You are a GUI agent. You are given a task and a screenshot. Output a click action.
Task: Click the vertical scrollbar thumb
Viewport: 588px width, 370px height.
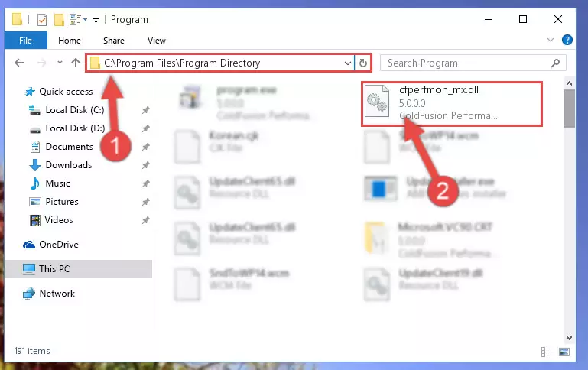tap(569, 109)
